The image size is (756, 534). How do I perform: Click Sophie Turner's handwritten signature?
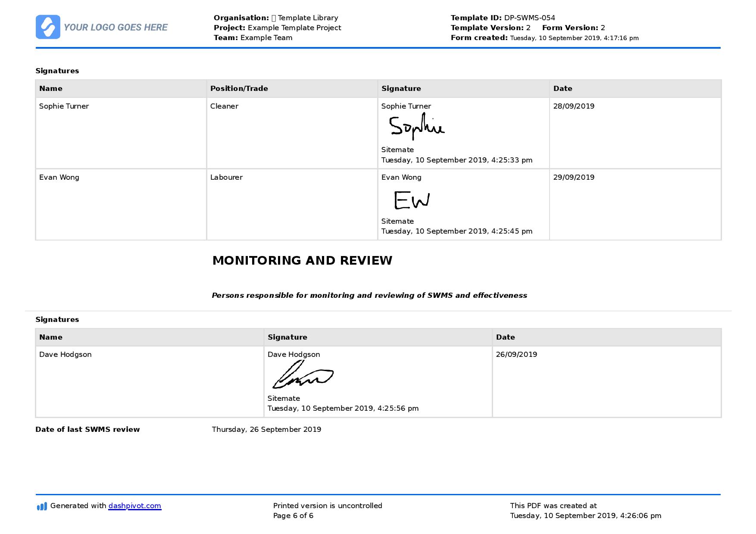point(416,126)
